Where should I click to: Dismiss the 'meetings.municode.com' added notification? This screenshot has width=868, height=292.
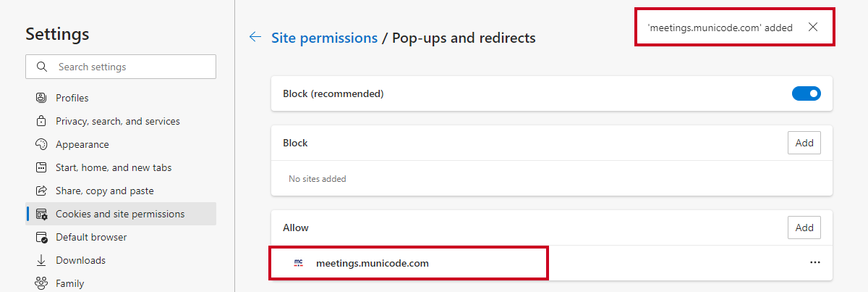click(813, 28)
